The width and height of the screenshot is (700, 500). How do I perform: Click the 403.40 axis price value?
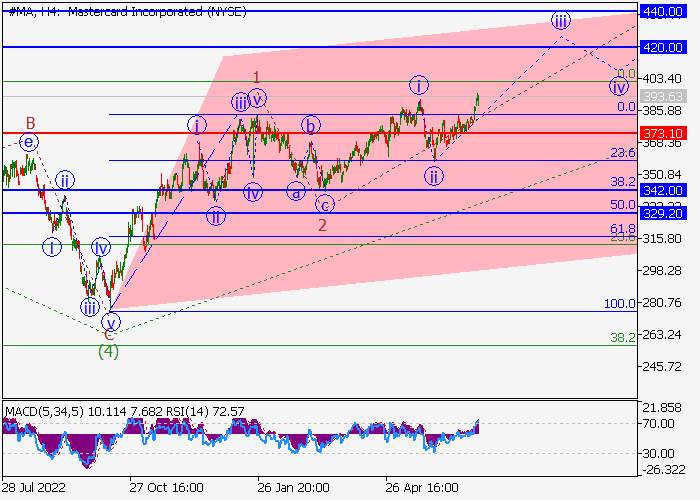coord(662,79)
